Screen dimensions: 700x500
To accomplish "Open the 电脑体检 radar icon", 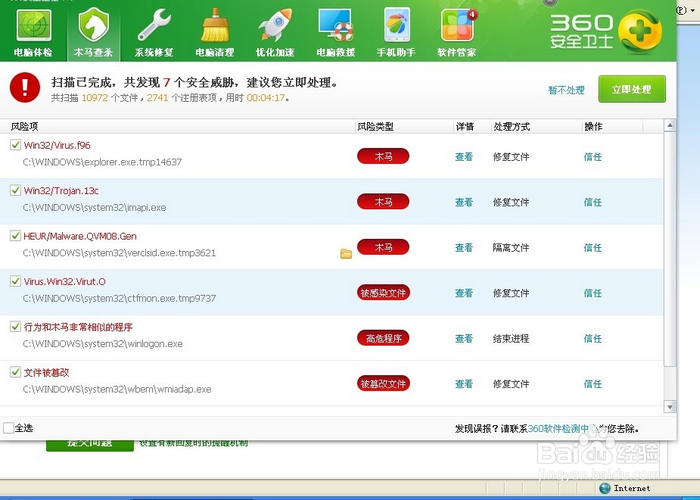I will click(x=33, y=26).
